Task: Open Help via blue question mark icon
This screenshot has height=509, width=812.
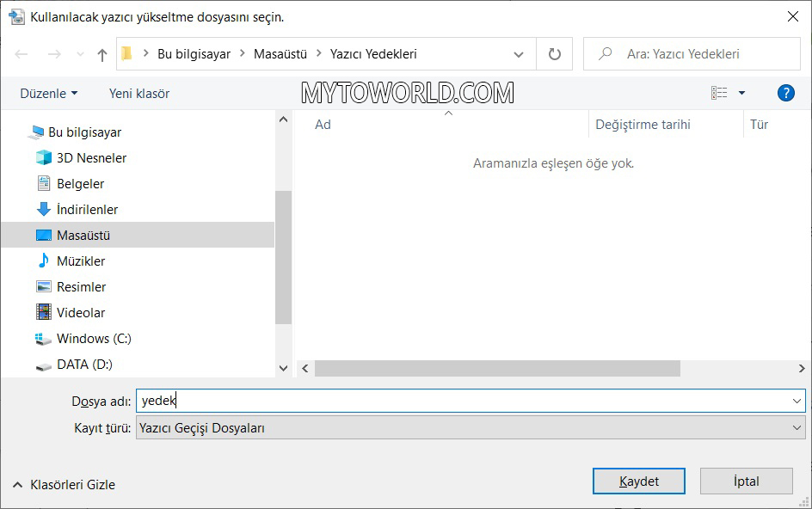Action: point(785,92)
